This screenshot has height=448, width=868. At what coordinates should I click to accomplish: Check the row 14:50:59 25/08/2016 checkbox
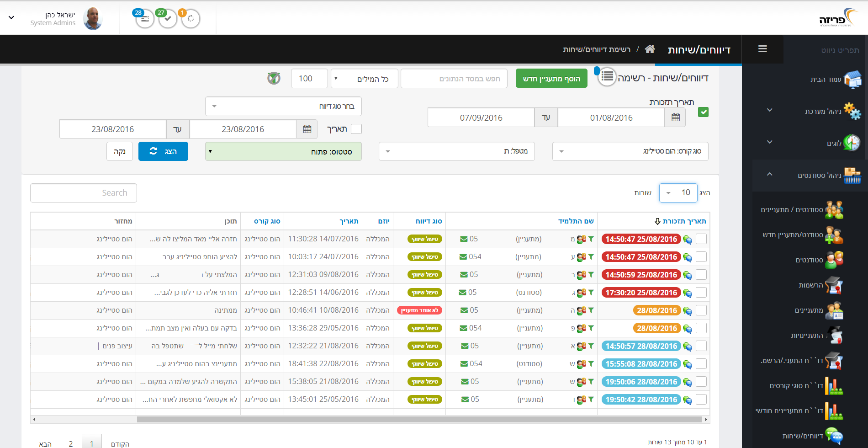[701, 274]
